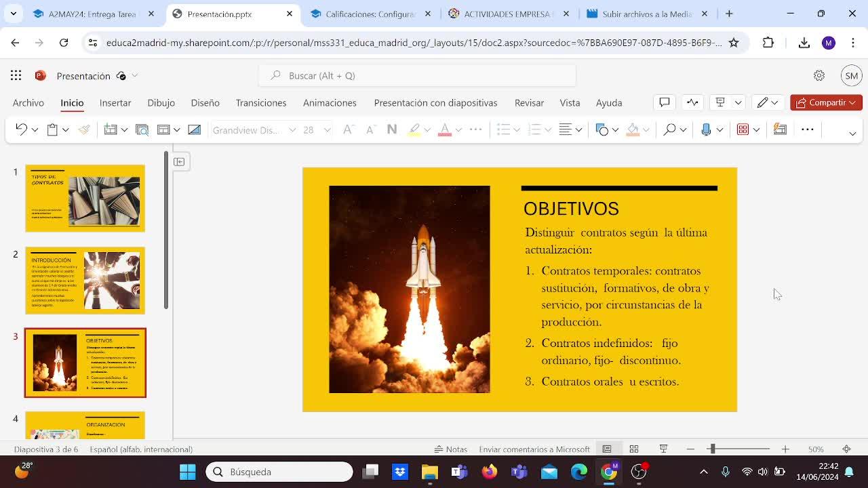Open the Diseño tab
Screen dimensions: 868x488
[205, 102]
